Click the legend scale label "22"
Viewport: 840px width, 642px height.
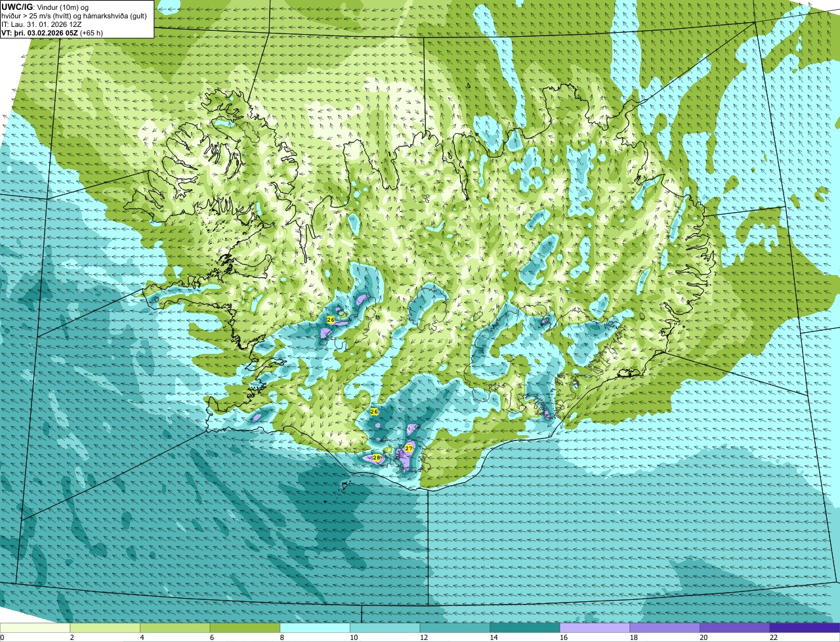(774, 637)
